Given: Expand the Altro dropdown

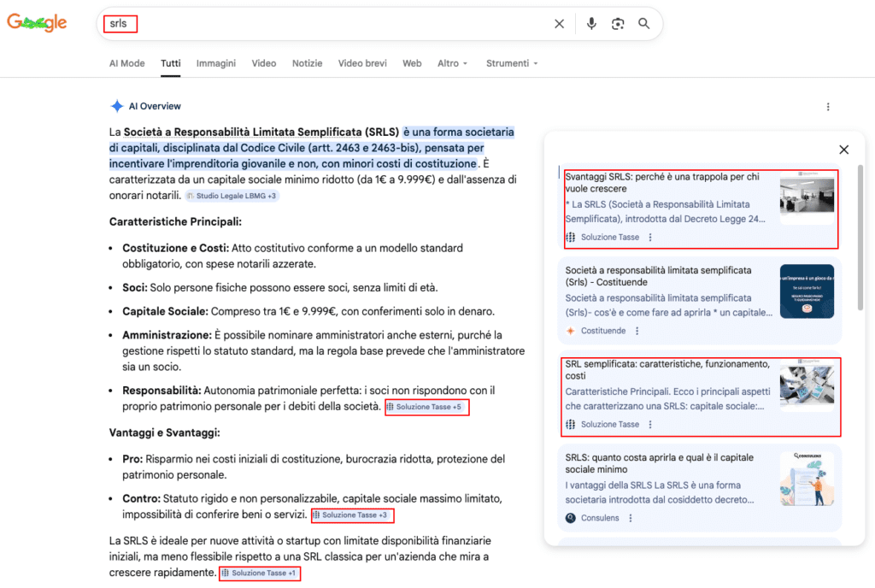Looking at the screenshot, I should pyautogui.click(x=453, y=63).
